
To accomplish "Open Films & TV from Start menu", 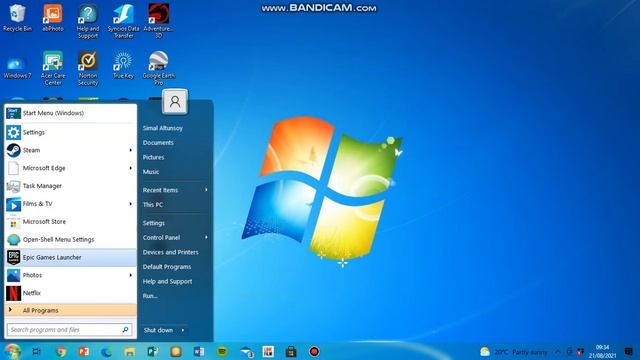I will point(71,204).
